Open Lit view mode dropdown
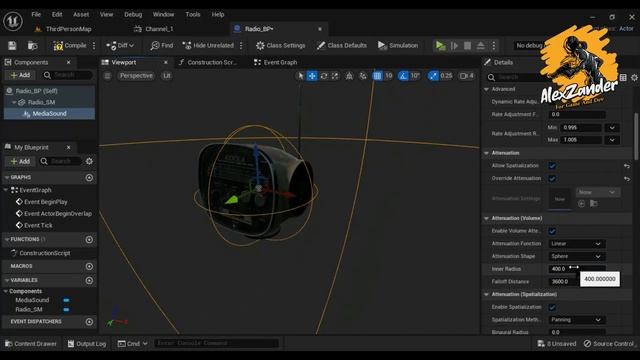640x360 pixels. 167,76
